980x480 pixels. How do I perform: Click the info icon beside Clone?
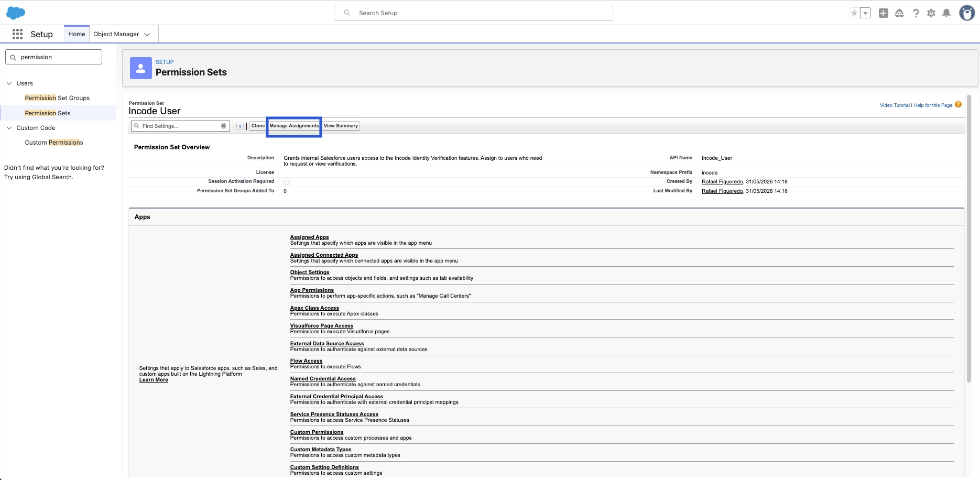[240, 126]
